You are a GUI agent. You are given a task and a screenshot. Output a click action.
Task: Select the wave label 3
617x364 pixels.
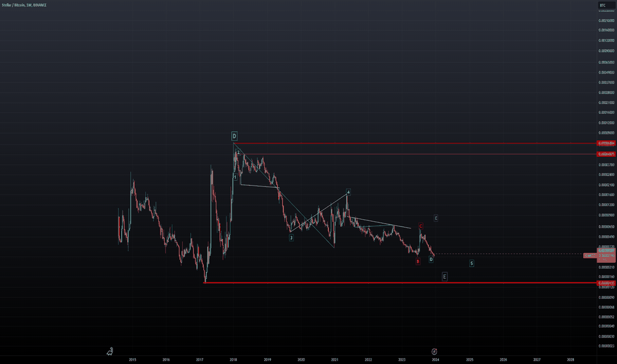click(x=291, y=238)
